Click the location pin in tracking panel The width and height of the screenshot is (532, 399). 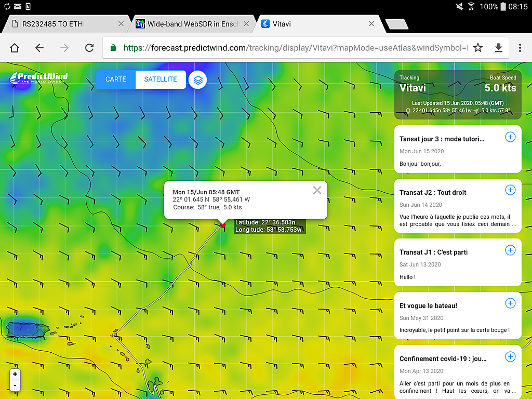[x=408, y=111]
